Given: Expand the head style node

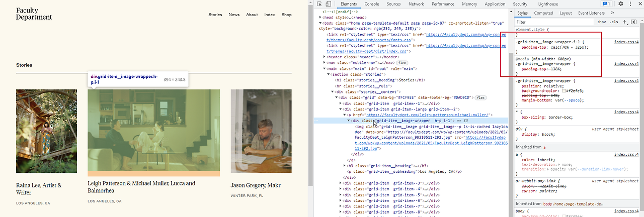Looking at the screenshot, I should 321,17.
